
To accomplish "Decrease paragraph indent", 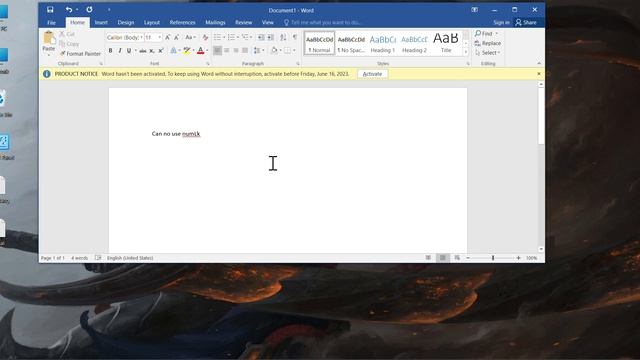I will tap(261, 38).
